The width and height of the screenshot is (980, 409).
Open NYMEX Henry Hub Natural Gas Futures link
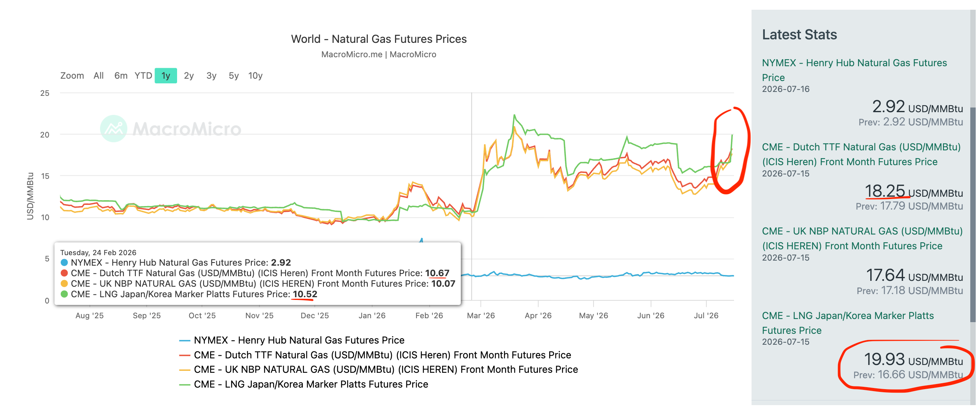(854, 70)
